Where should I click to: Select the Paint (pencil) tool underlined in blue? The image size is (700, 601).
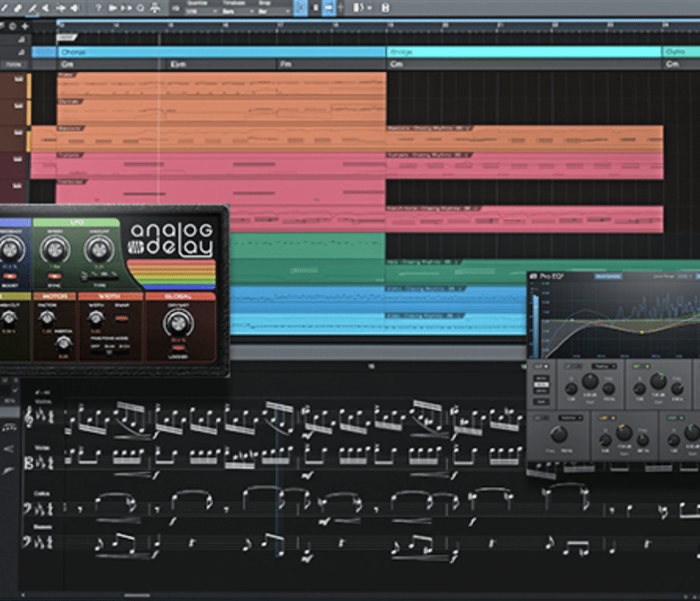(x=32, y=7)
